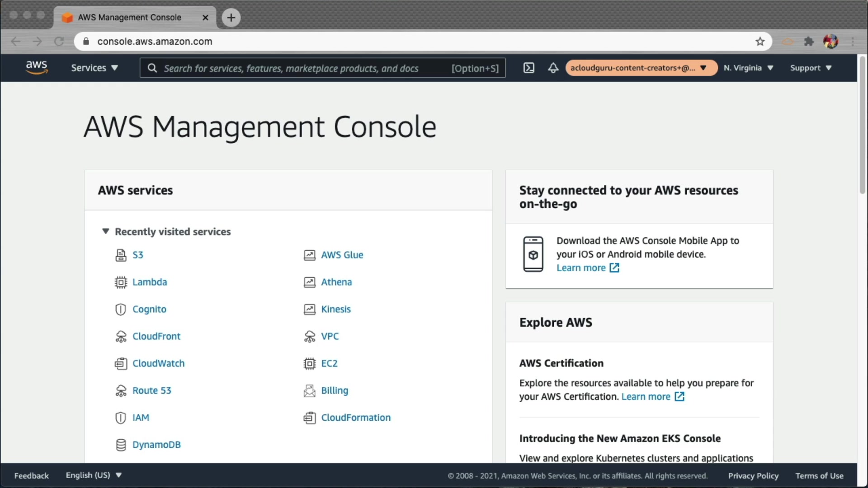Viewport: 868px width, 488px height.
Task: Open the Support menu
Action: coord(811,68)
